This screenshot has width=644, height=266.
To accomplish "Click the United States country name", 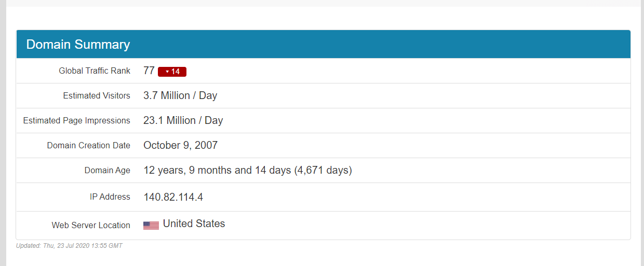I will point(194,224).
